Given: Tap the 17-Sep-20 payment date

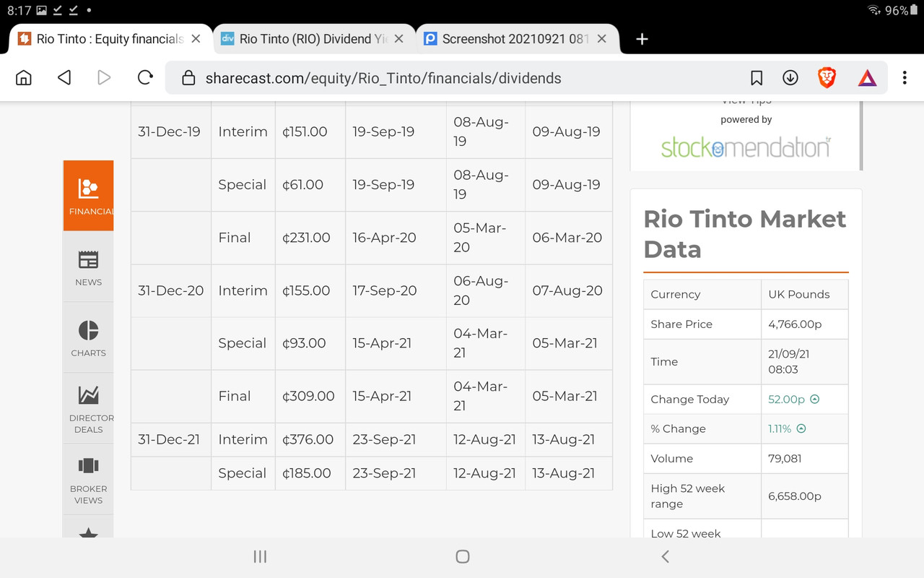Looking at the screenshot, I should 385,290.
